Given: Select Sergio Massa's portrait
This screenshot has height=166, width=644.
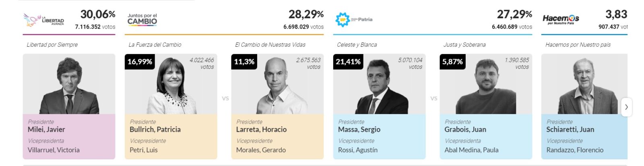Looking at the screenshot, I should [380, 87].
